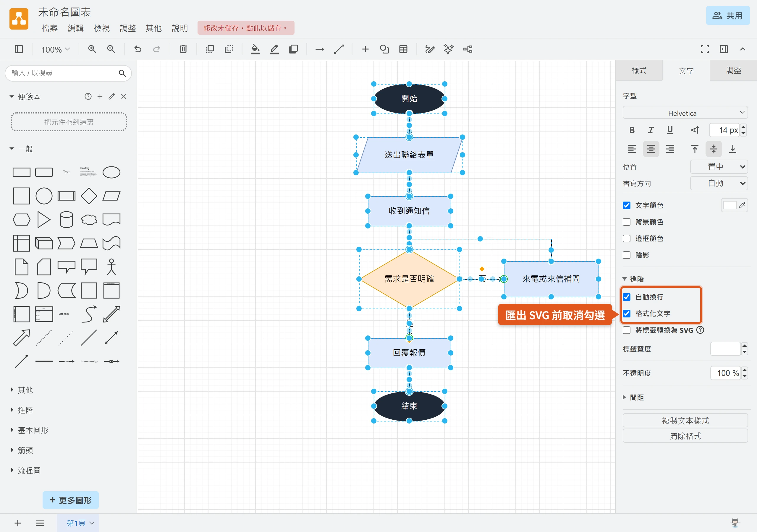This screenshot has width=757, height=532.
Task: Click the delete trash can icon
Action: [x=183, y=49]
